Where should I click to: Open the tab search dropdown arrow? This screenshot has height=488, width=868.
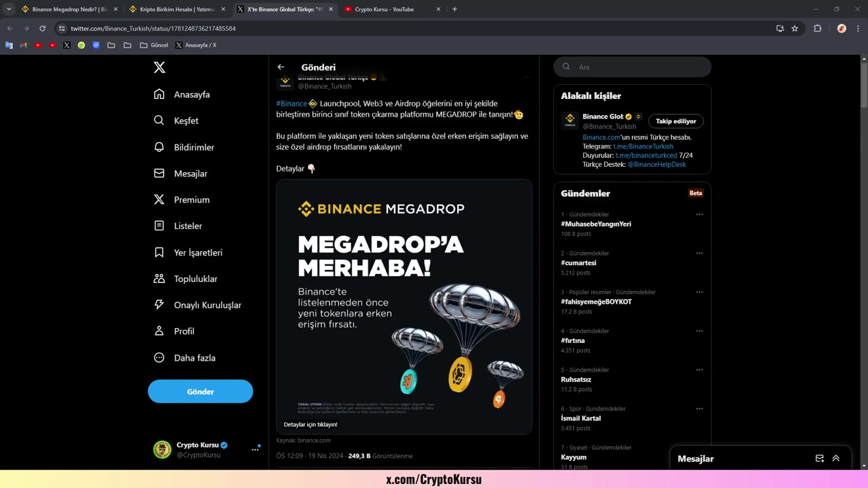click(9, 9)
